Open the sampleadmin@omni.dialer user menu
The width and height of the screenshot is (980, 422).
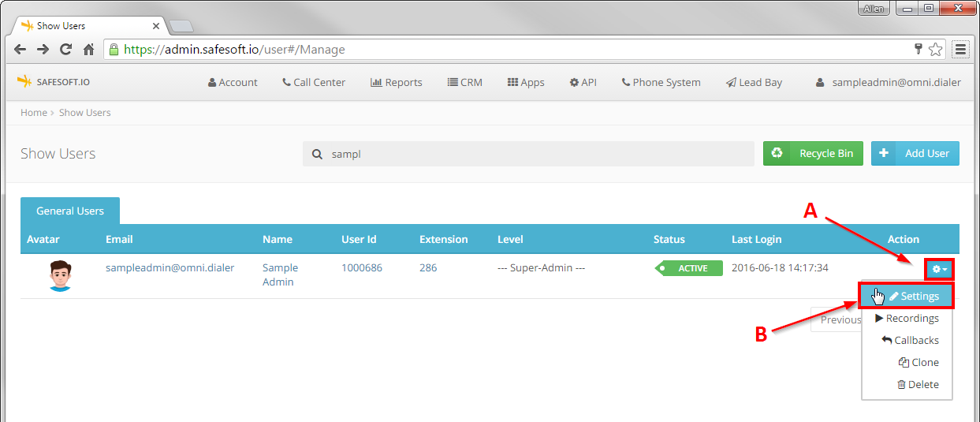point(889,82)
